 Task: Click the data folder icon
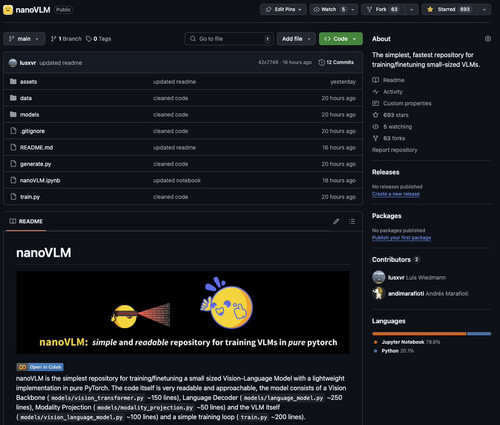coord(13,98)
